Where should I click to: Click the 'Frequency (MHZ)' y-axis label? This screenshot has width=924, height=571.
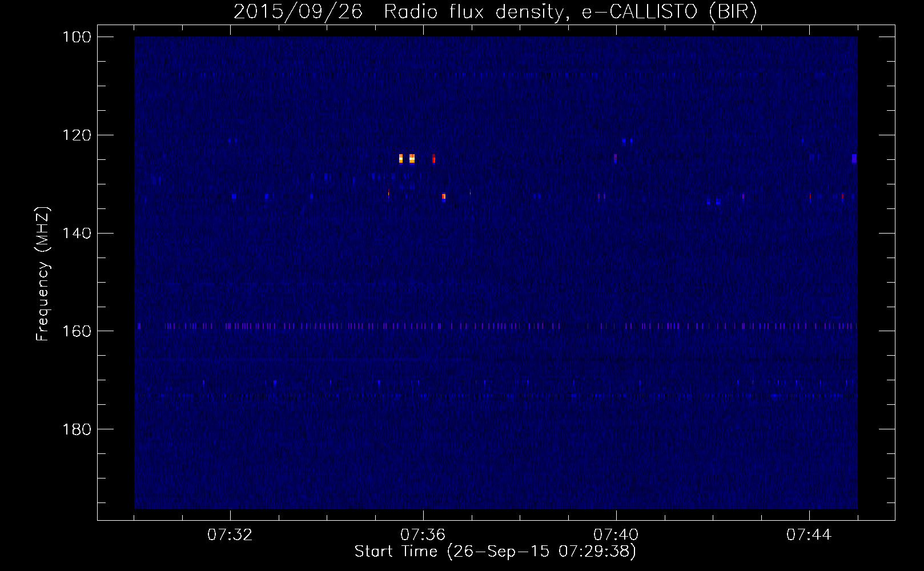tap(43, 274)
